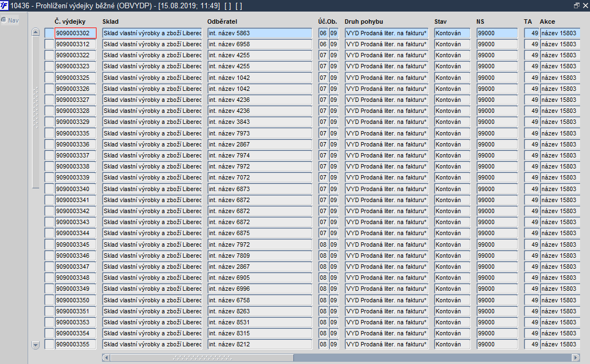This screenshot has height=364, width=590.
Task: Click the 'Druh pohybu' column header
Action: point(363,21)
